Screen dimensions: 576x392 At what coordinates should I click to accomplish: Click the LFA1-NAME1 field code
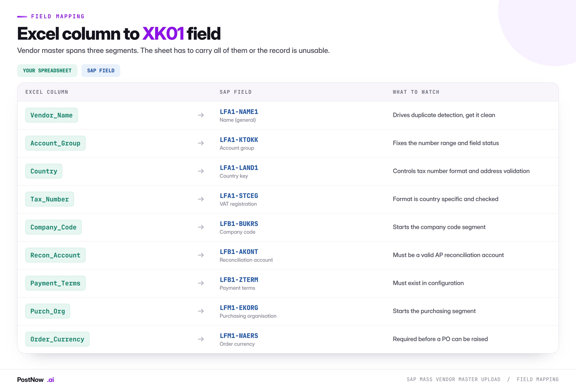coord(239,112)
